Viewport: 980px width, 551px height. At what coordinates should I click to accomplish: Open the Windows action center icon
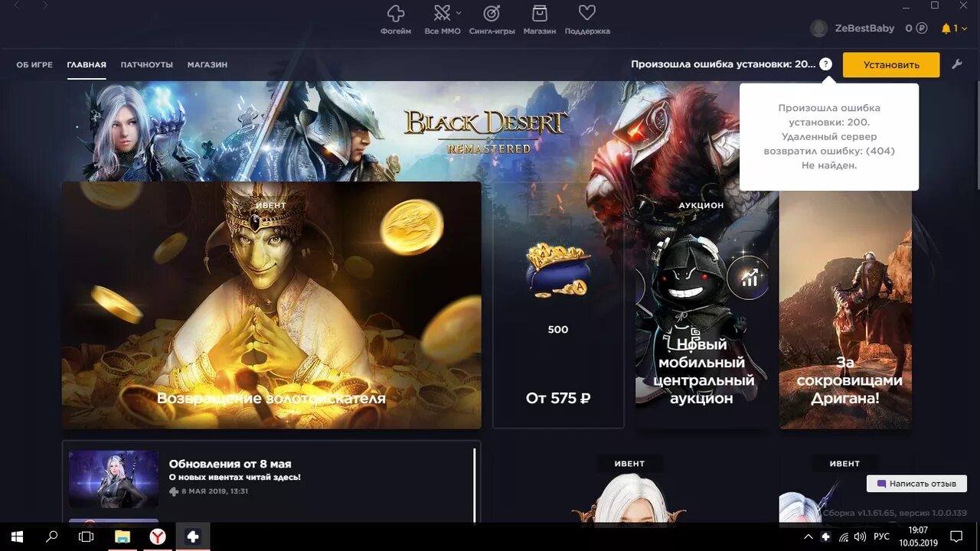click(x=957, y=537)
